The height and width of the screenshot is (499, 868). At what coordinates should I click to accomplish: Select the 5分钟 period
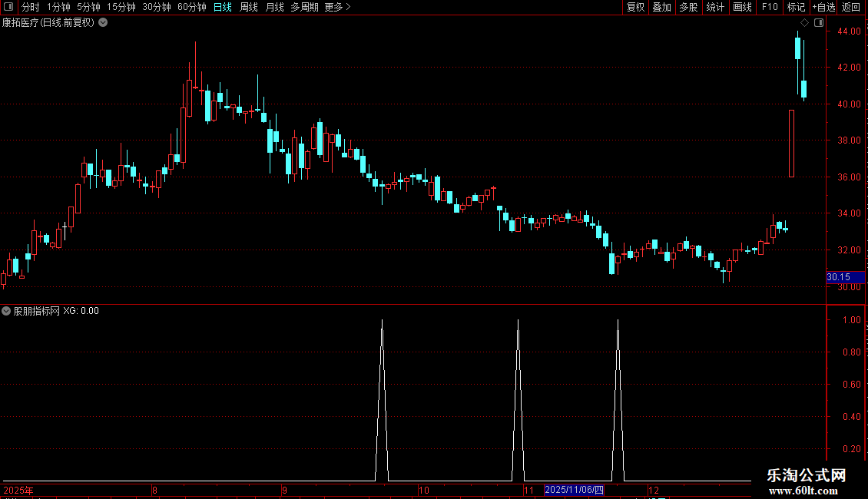point(88,7)
